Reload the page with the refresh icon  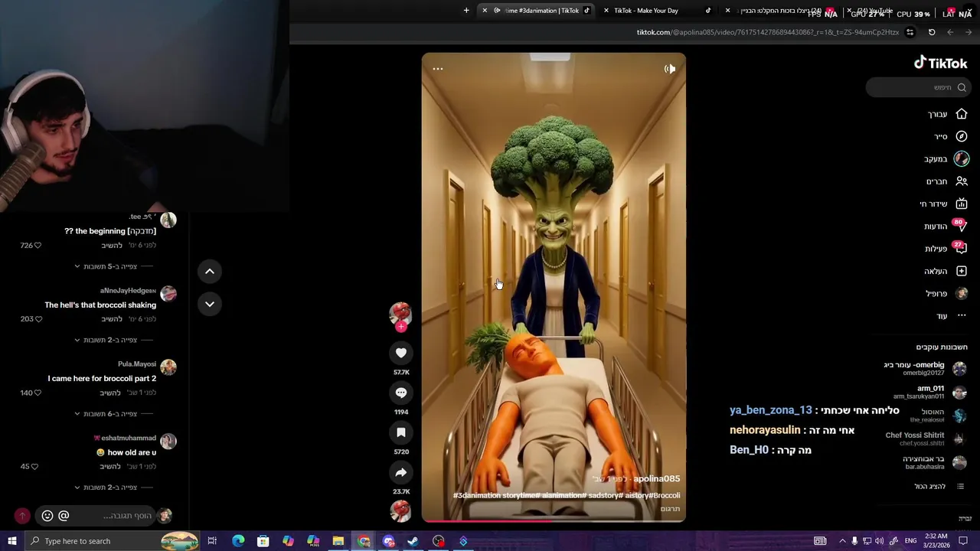coord(932,32)
